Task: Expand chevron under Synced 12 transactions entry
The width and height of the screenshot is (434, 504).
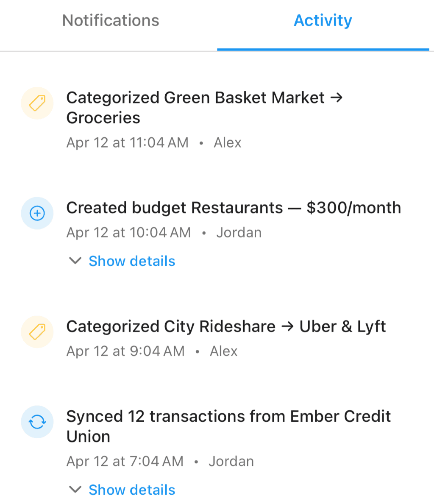Action: point(75,490)
